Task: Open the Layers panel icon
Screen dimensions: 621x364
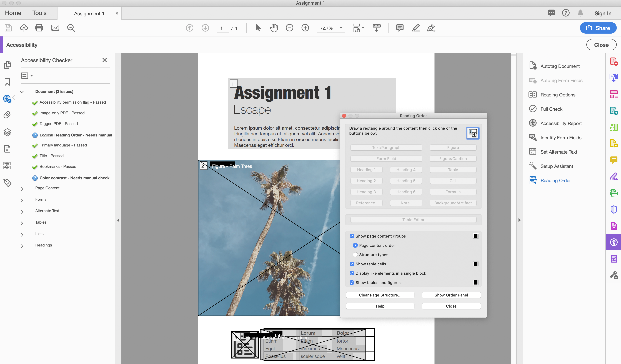Action: pyautogui.click(x=7, y=132)
